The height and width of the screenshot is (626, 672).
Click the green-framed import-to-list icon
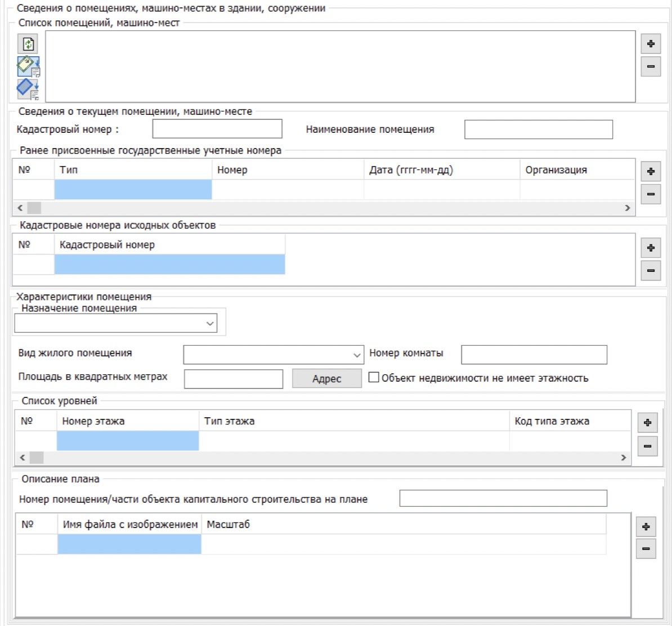click(28, 66)
